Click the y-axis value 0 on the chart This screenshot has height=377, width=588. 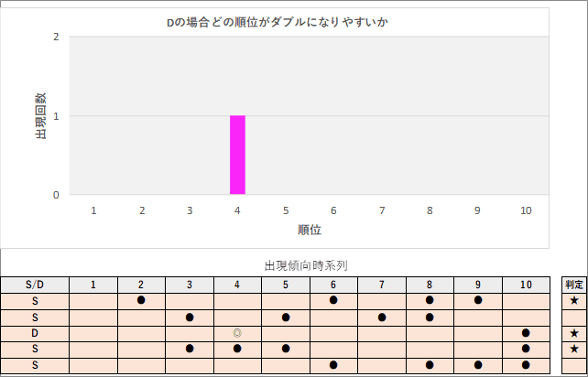tap(57, 195)
